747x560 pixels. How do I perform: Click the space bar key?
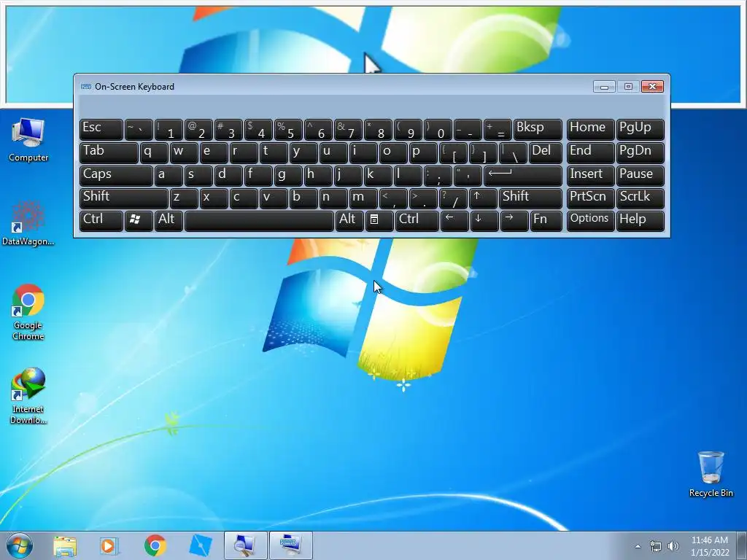point(259,221)
